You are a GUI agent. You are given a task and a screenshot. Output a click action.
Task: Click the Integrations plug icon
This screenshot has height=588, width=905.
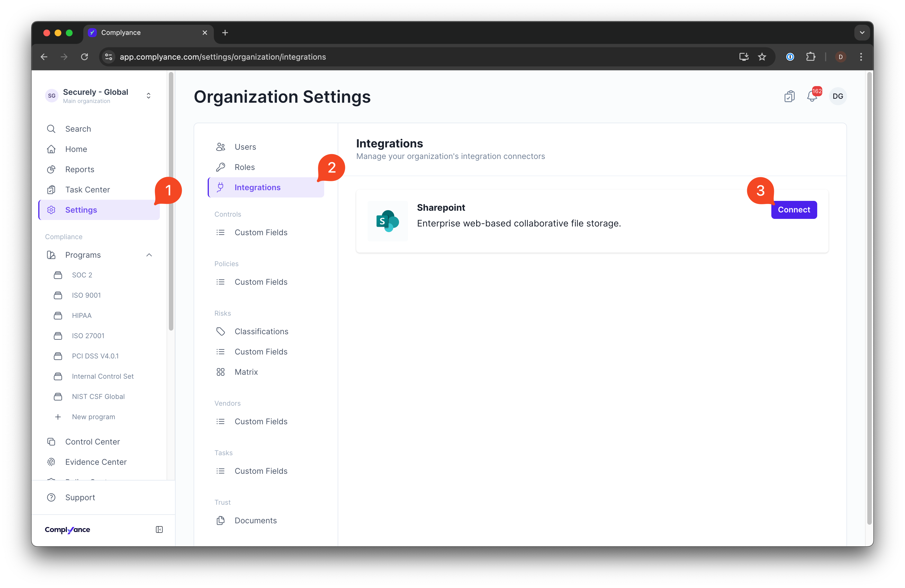coord(221,187)
